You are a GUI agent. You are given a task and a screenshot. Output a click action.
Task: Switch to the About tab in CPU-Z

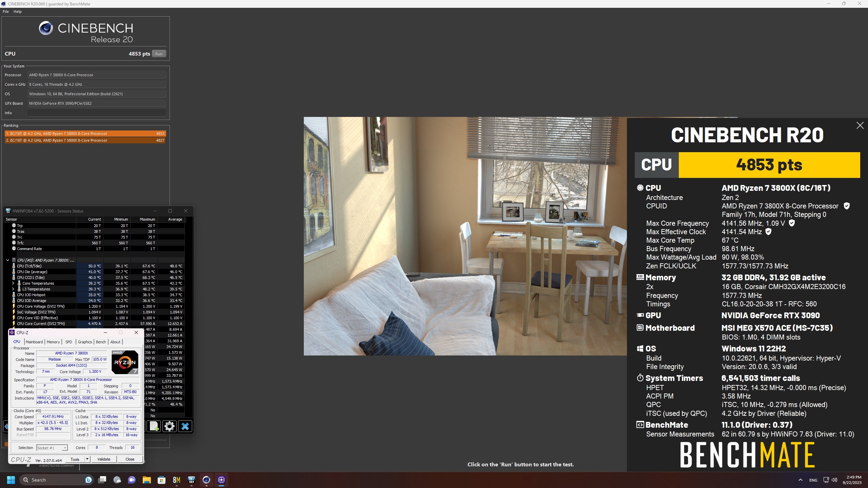click(x=115, y=342)
